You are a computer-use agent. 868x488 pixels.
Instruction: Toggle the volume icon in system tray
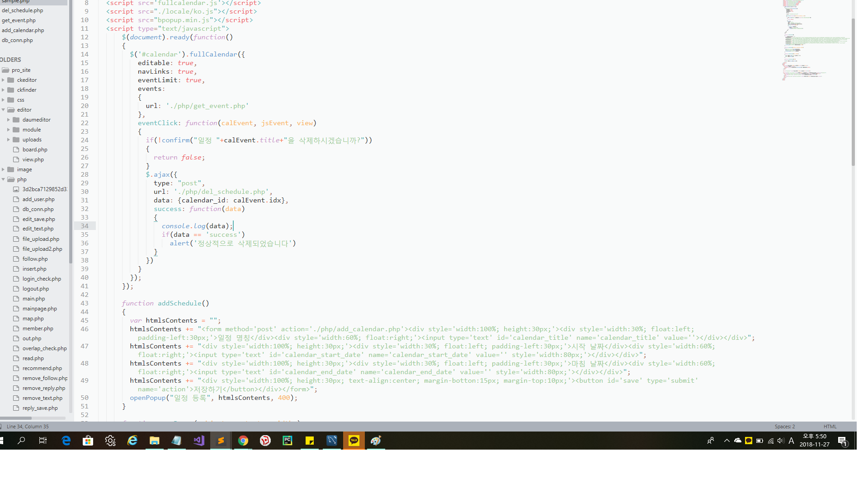(781, 441)
